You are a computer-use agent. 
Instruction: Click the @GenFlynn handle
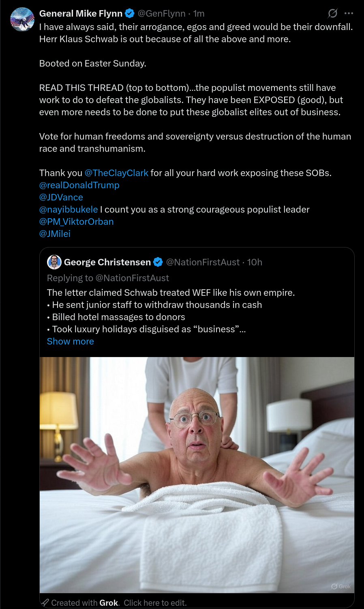point(162,13)
